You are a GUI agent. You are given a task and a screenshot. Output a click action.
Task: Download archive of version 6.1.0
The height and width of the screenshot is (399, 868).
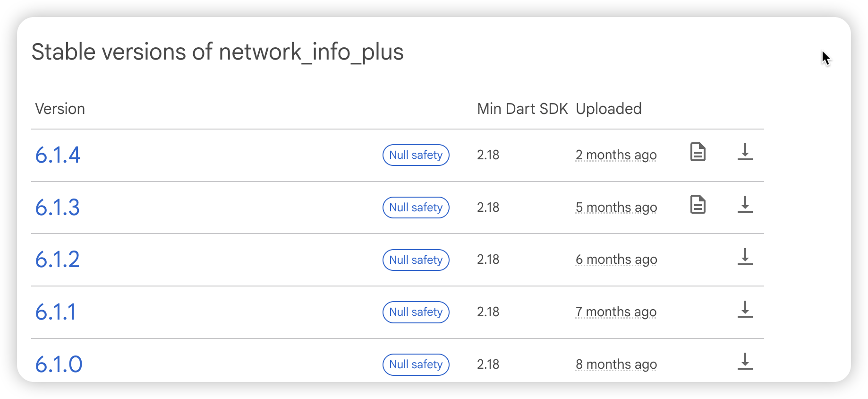745,361
